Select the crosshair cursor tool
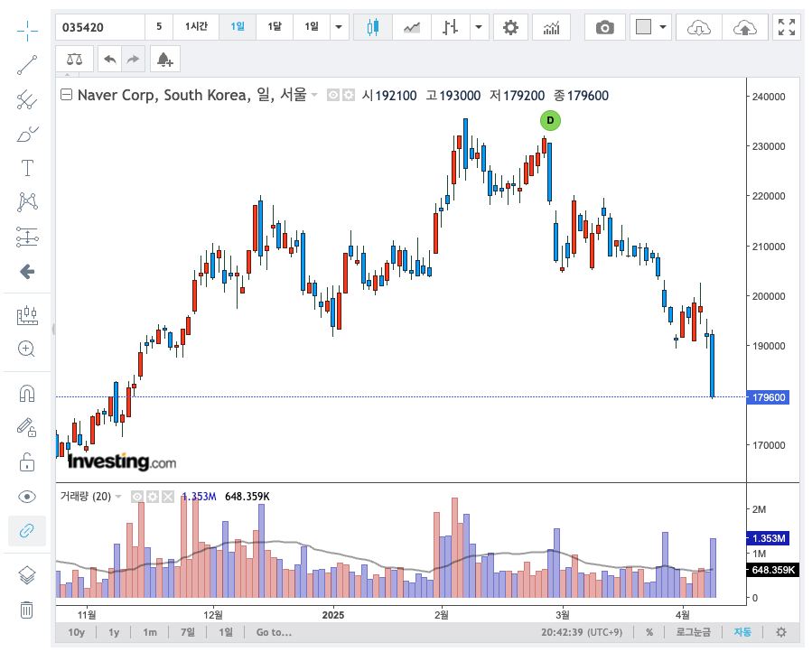The width and height of the screenshot is (812, 652). pos(27,31)
